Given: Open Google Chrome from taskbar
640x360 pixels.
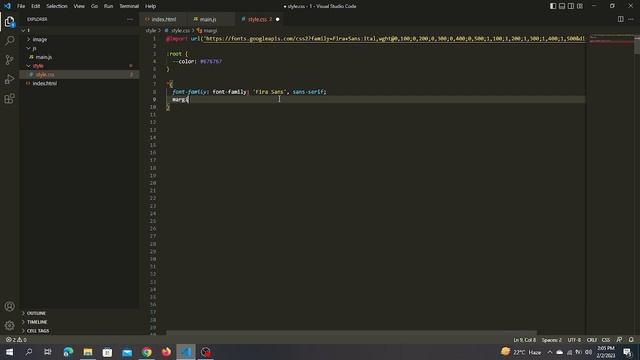Looking at the screenshot, I should point(147,352).
